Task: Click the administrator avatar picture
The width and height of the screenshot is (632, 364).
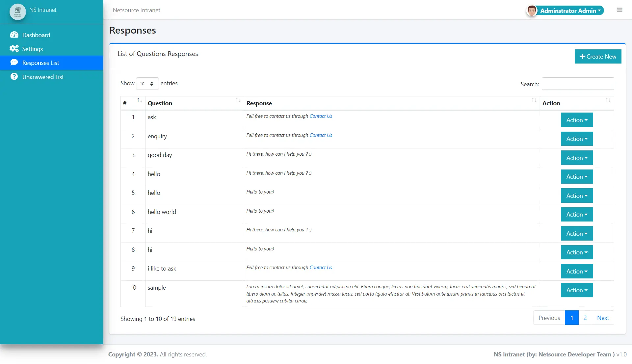Action: (x=532, y=11)
